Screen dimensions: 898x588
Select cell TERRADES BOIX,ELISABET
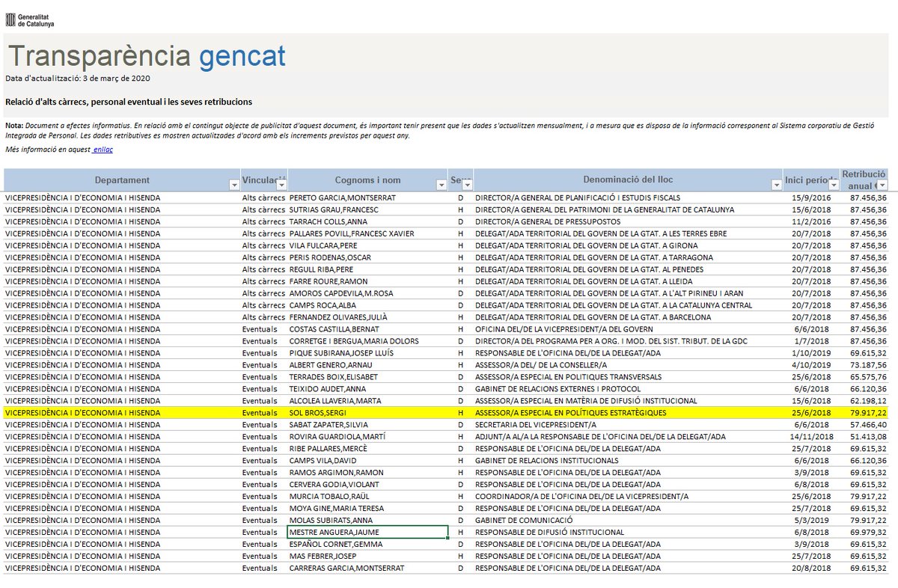pos(368,377)
